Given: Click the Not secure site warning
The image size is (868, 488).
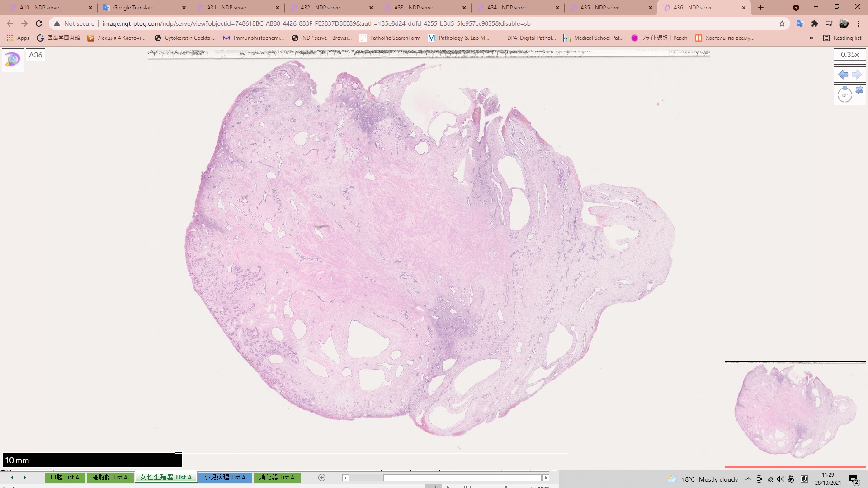Looking at the screenshot, I should 74,23.
